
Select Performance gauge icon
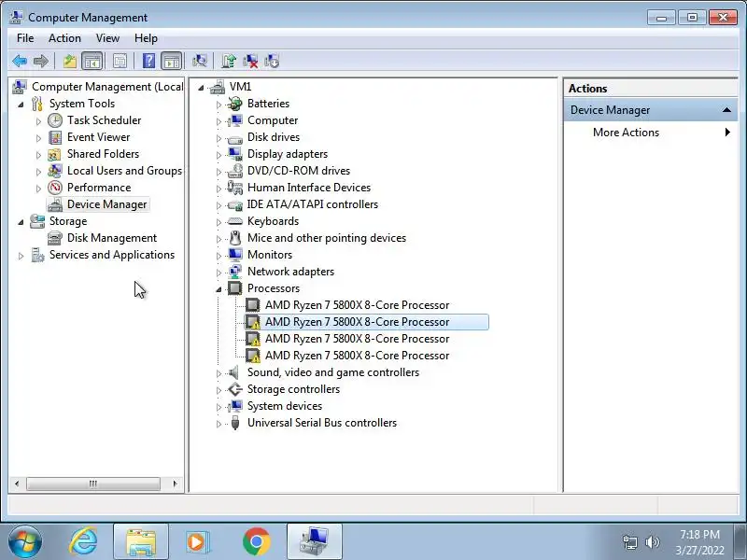pos(55,188)
